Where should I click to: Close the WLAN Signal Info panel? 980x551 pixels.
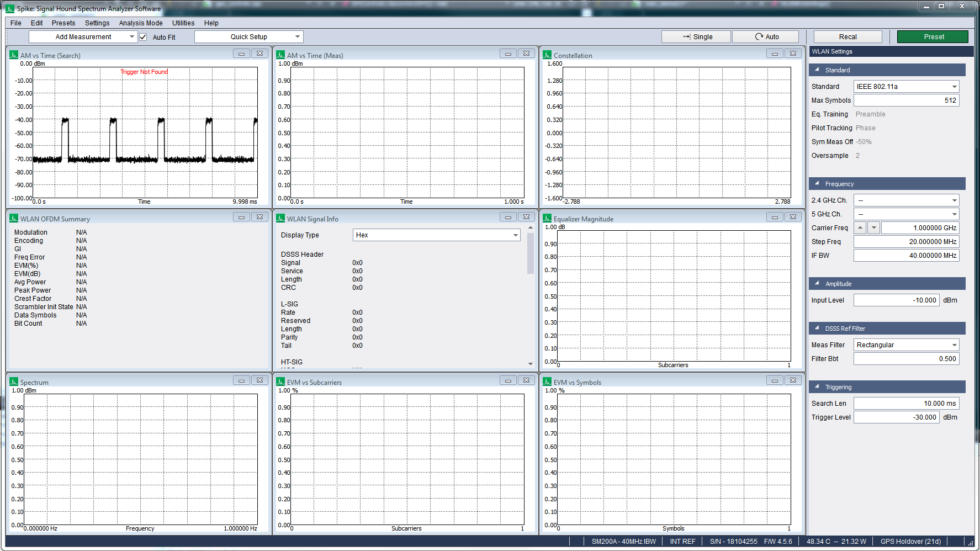point(526,217)
